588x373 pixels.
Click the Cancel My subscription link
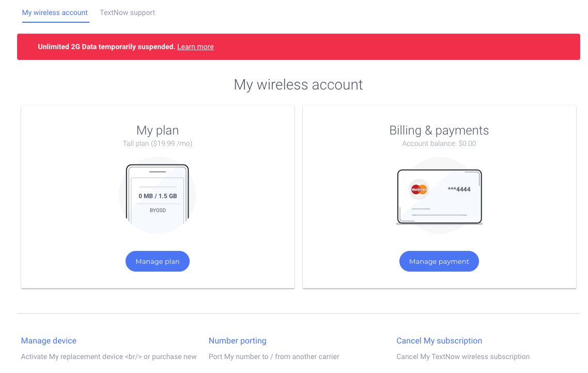tap(439, 340)
